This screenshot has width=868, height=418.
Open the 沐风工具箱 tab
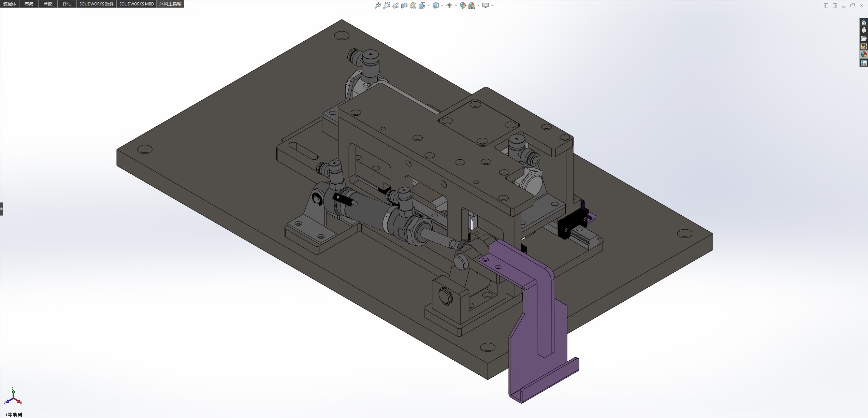[x=170, y=4]
